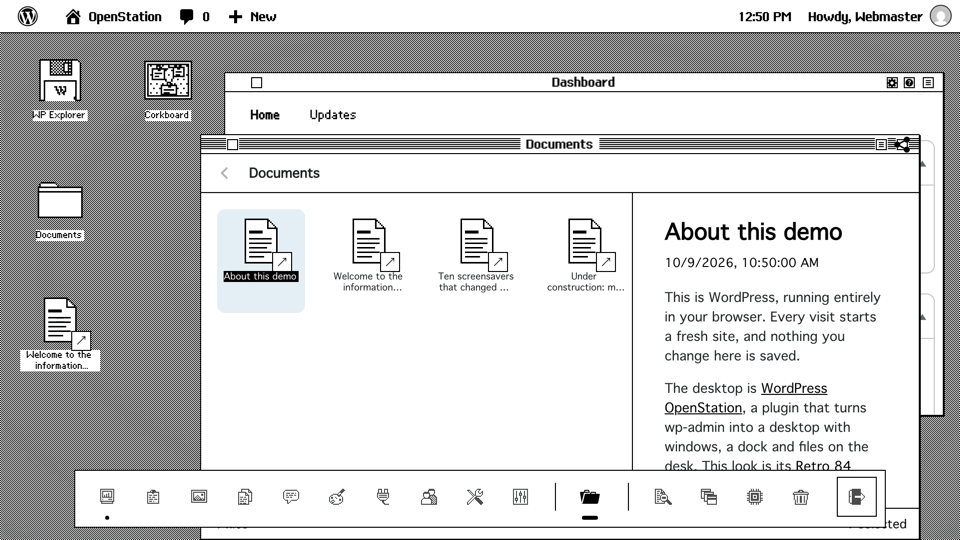Switch to the Updates tab in Dashboard
This screenshot has width=960, height=540.
[332, 114]
